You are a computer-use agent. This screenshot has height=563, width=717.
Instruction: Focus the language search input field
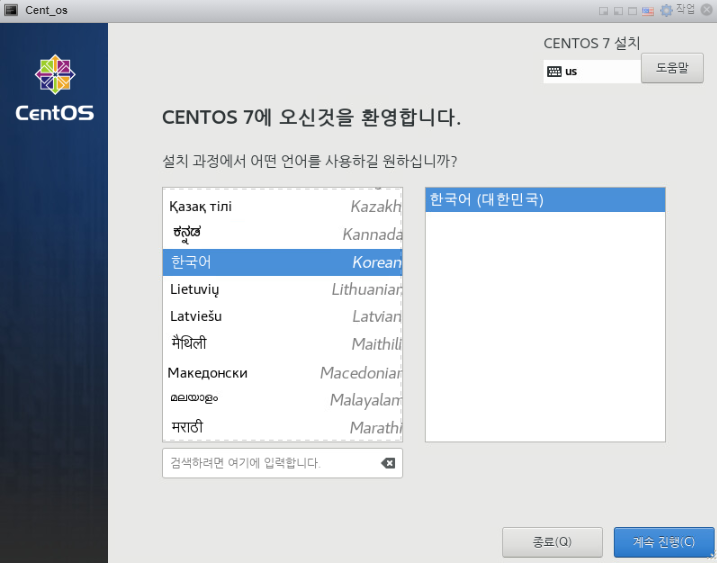click(282, 463)
